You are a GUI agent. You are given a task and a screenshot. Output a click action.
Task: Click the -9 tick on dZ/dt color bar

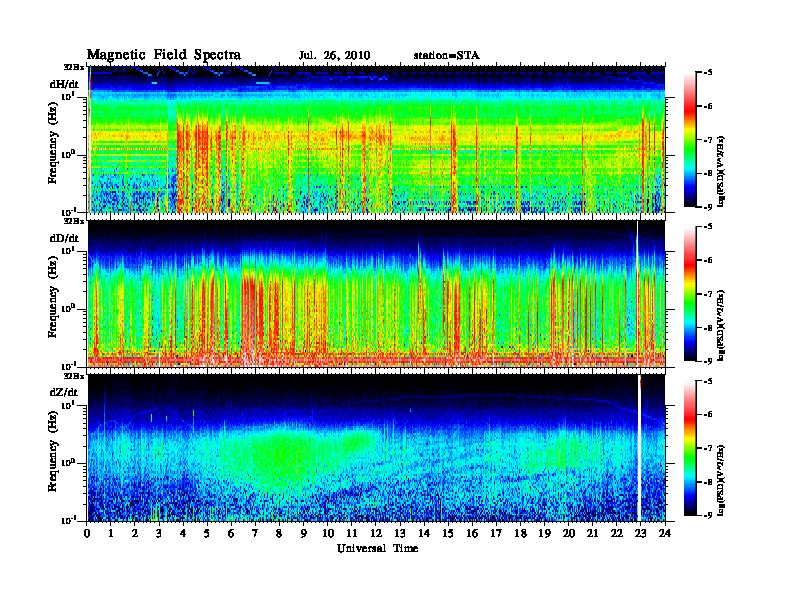point(708,515)
